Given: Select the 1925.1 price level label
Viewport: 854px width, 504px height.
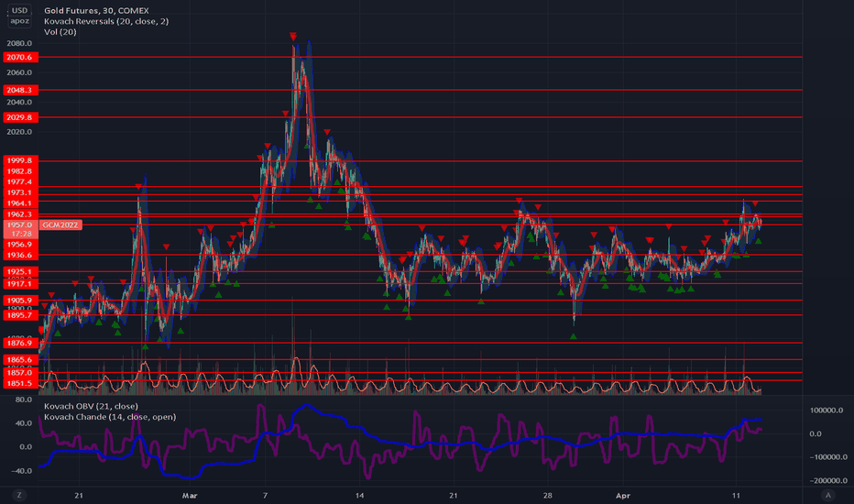Looking at the screenshot, I should [x=21, y=271].
